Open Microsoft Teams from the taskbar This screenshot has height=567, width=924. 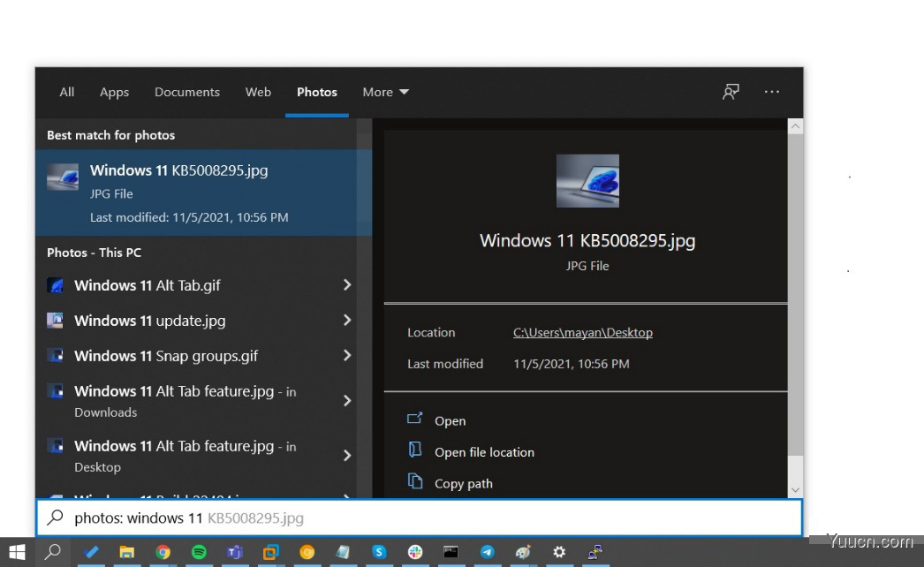pos(235,552)
